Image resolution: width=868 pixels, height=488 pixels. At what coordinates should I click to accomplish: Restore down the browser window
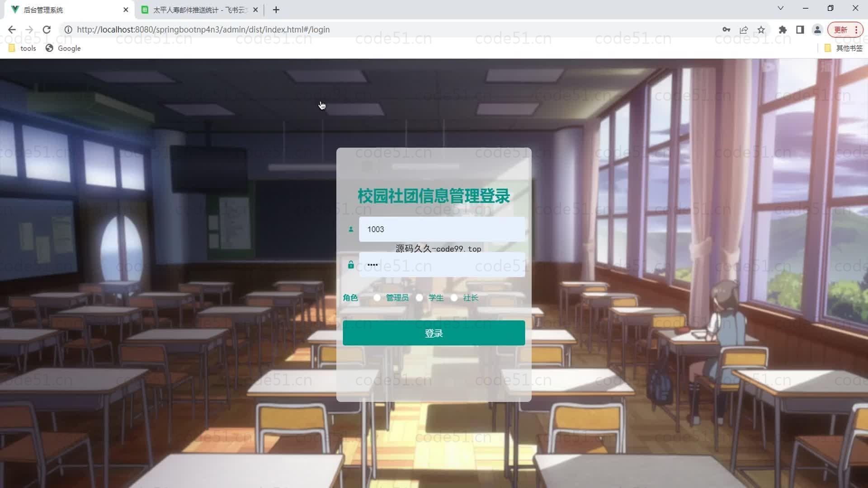(x=830, y=8)
